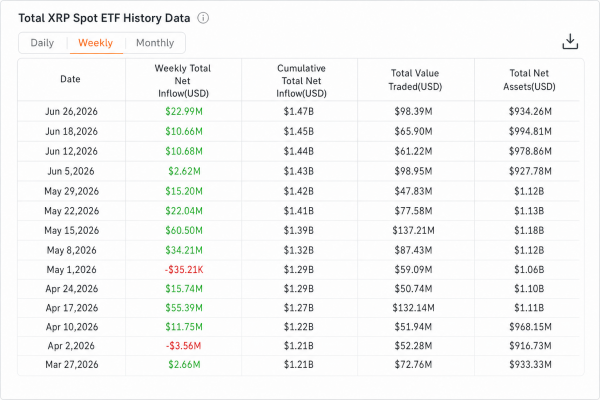Click the Total XRP Spot ETF History title
600x400 pixels.
(104, 18)
